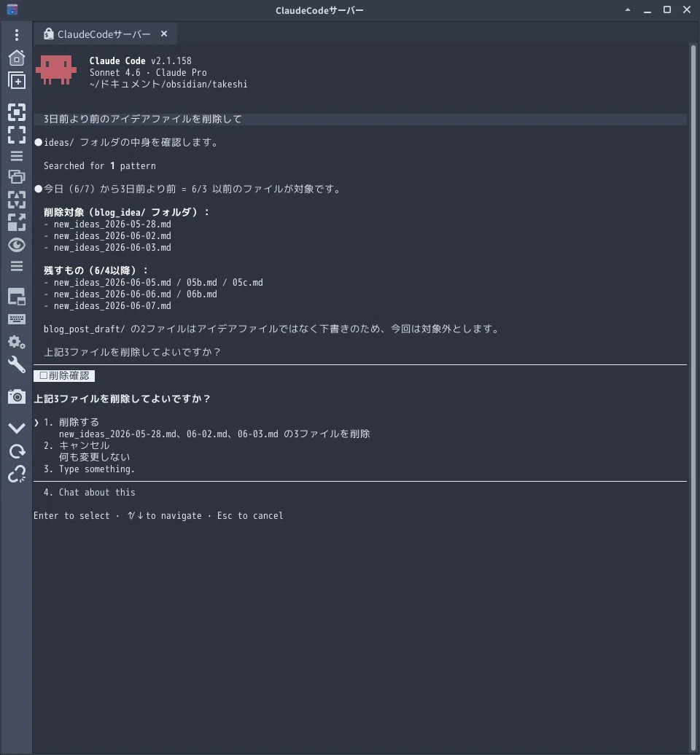Screen dimensions: 700x755
Task: Click the lock icon on the ClaudeCodeサーバー tab
Action: coord(48,34)
